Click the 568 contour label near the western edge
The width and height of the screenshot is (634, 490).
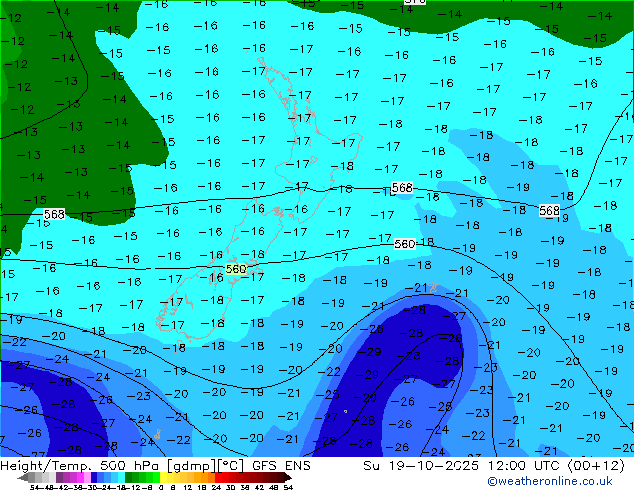(54, 214)
